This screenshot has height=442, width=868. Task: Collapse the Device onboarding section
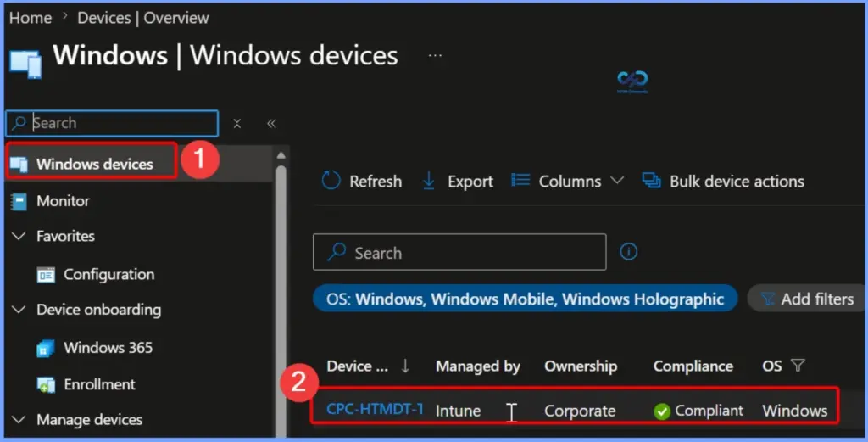click(x=19, y=310)
